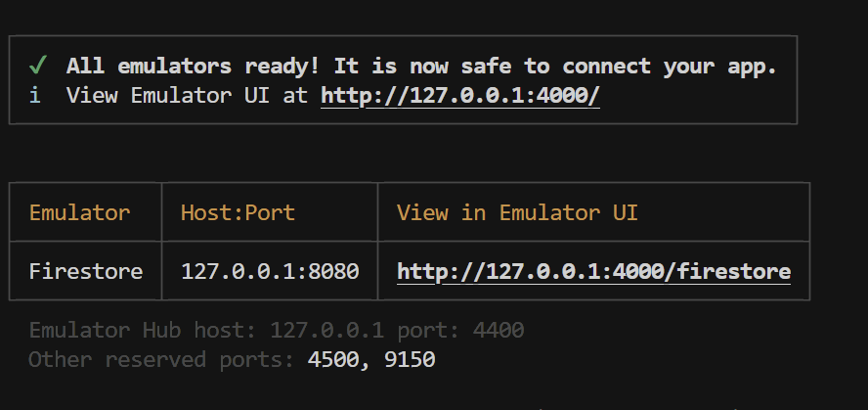Click the reserved port number 9150
868x410 pixels.
point(409,359)
